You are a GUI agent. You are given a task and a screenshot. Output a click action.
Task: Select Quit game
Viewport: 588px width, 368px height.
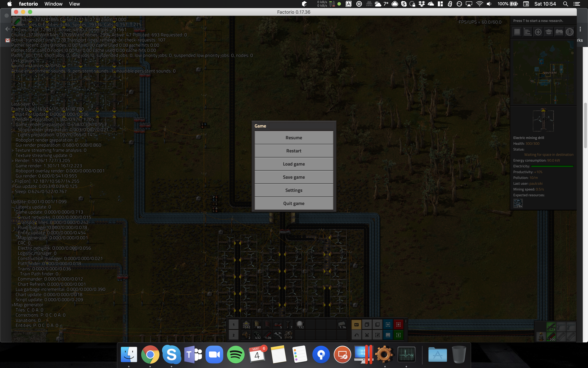click(294, 203)
